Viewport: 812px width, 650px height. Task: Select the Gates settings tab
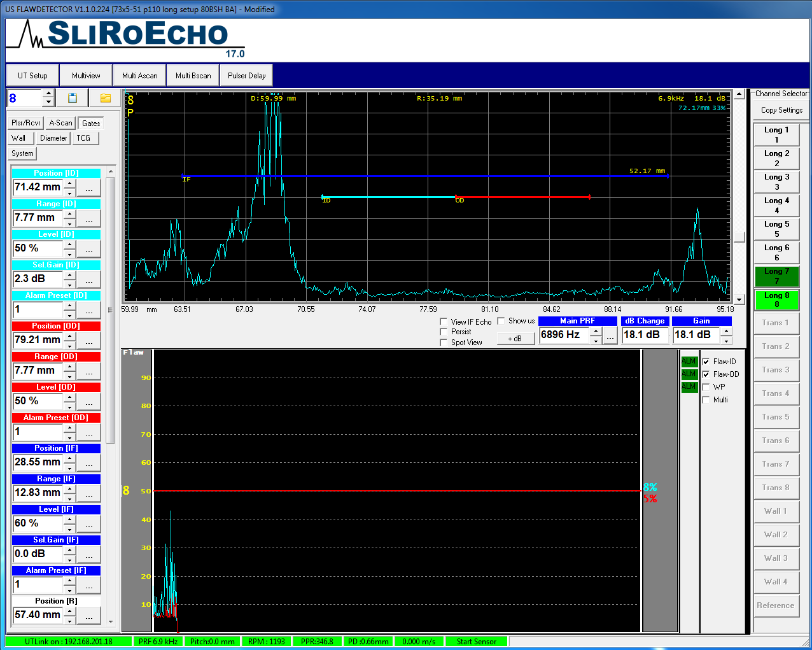(x=91, y=123)
